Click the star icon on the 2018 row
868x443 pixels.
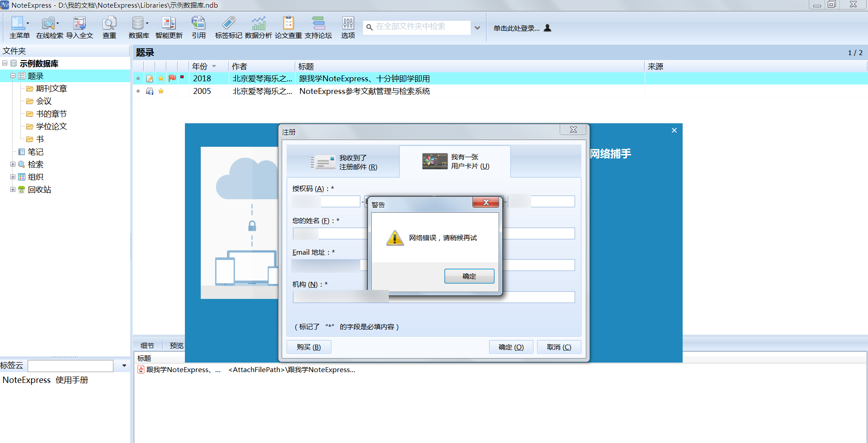pyautogui.click(x=161, y=79)
